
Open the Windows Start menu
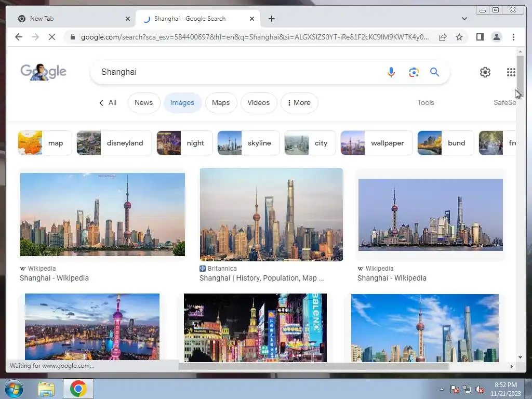click(x=14, y=389)
